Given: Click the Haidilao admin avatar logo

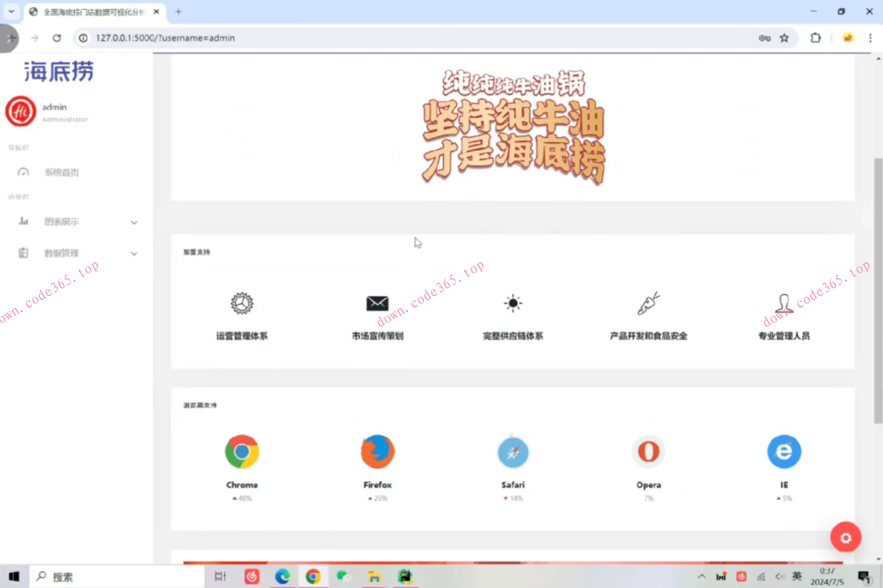Looking at the screenshot, I should click(x=20, y=111).
